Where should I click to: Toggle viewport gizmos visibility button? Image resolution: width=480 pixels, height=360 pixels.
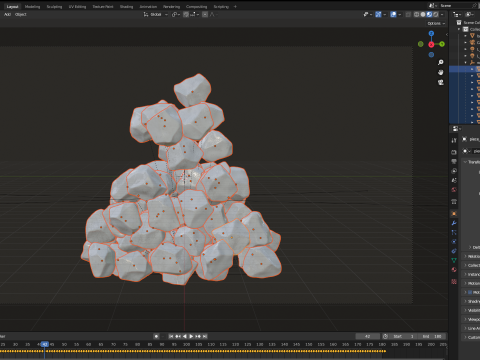(378, 14)
